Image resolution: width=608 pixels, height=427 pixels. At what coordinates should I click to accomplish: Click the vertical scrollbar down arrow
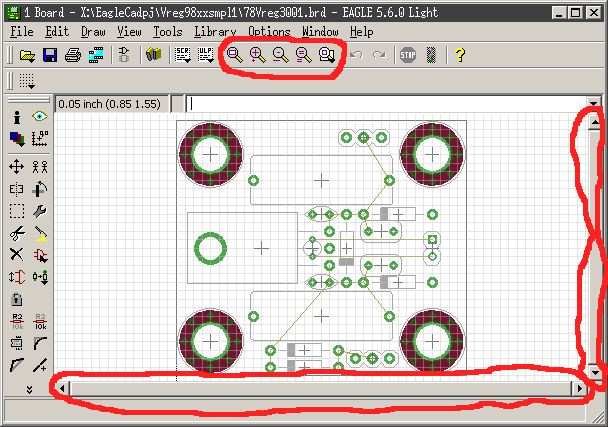[595, 373]
